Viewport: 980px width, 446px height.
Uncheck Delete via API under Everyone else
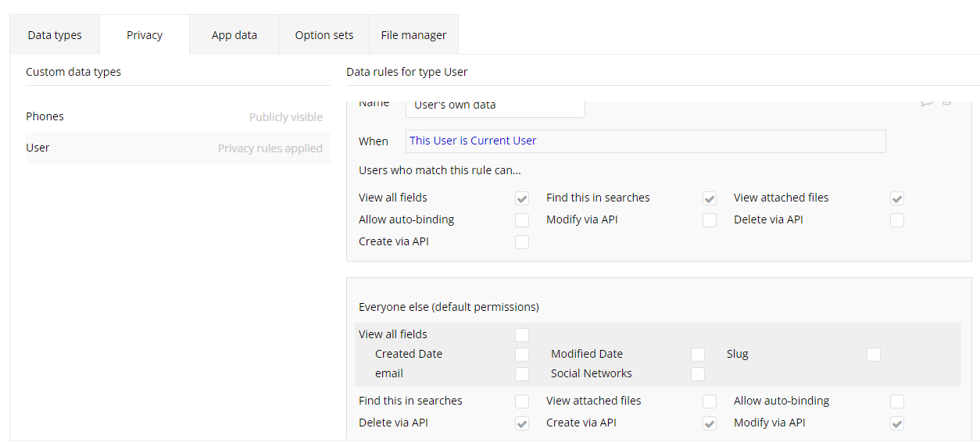pyautogui.click(x=522, y=423)
